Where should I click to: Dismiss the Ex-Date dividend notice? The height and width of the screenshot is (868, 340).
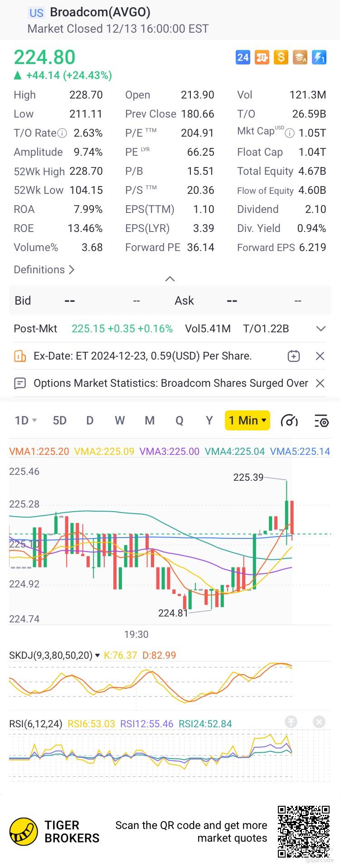pyautogui.click(x=320, y=356)
